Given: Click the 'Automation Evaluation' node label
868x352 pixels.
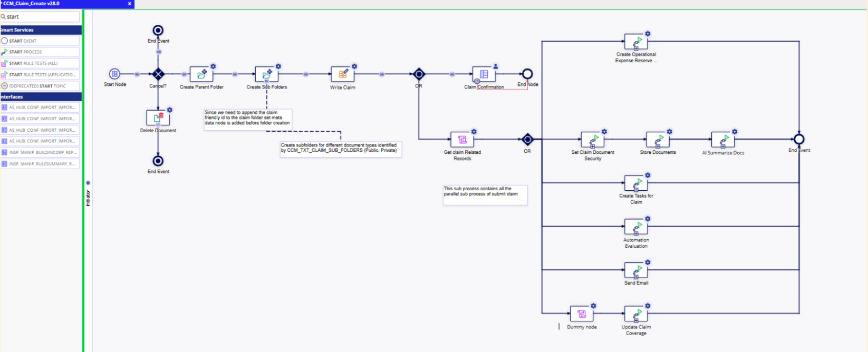Looking at the screenshot, I should (636, 243).
